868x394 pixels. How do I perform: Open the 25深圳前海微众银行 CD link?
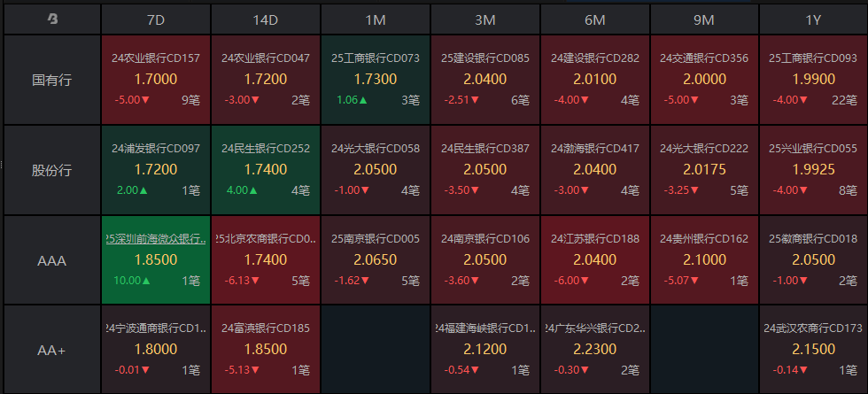[156, 238]
